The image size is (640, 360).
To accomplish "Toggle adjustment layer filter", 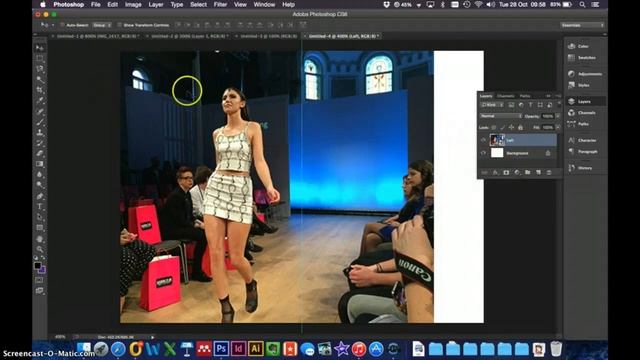I will [521, 105].
